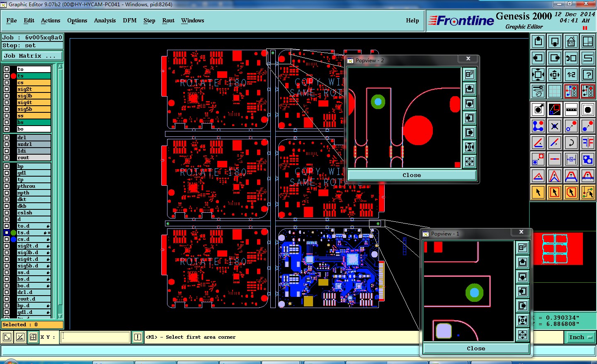
Task: Tick the checkbox for layer bo.d
Action: 7,286
